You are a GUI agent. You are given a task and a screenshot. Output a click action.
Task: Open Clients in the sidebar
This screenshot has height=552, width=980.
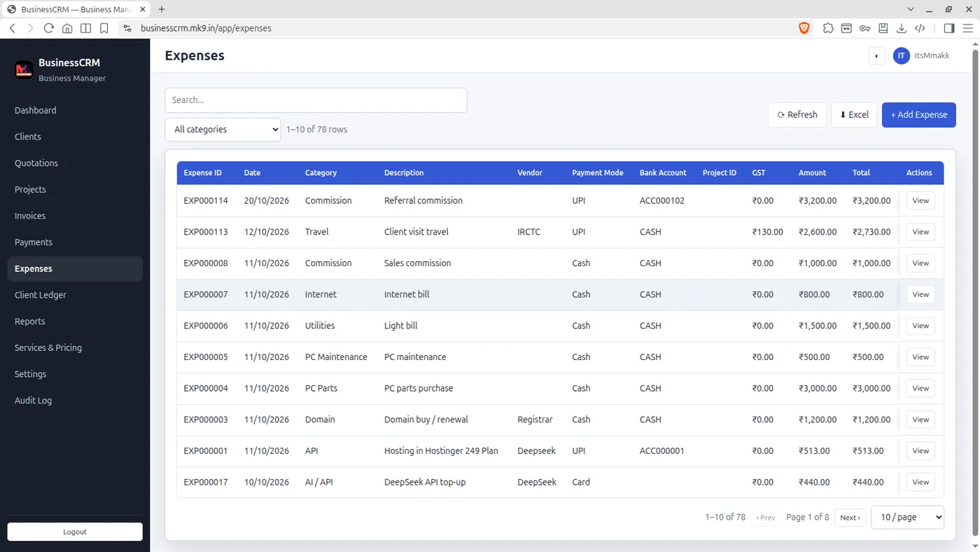pyautogui.click(x=75, y=137)
